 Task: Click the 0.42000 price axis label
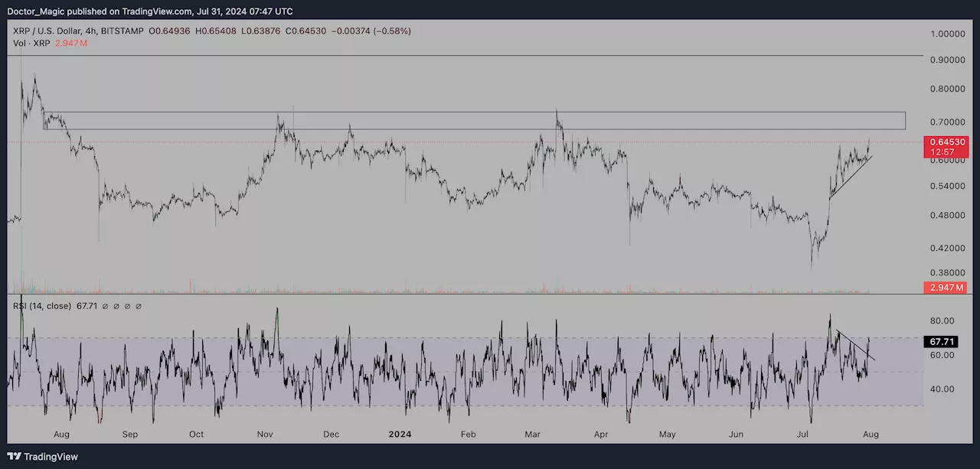coord(947,249)
